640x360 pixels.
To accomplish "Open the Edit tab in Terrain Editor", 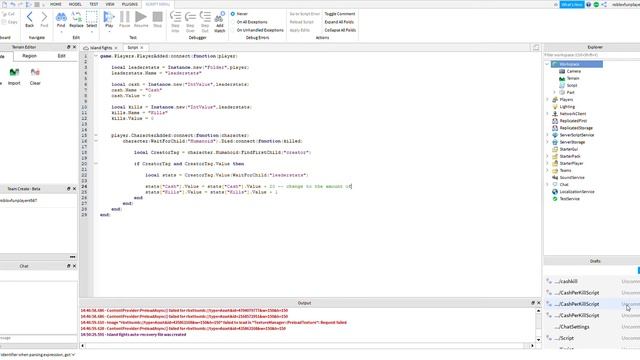I will tap(61, 56).
